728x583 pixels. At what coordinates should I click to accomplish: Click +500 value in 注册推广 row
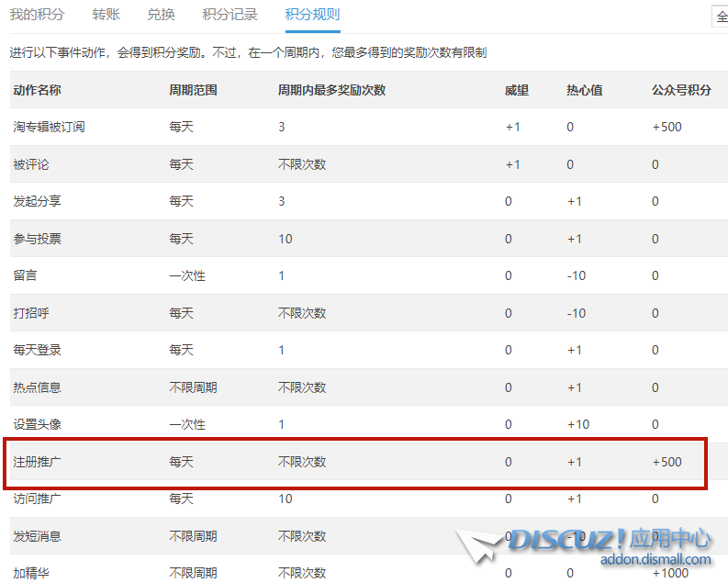tap(666, 462)
